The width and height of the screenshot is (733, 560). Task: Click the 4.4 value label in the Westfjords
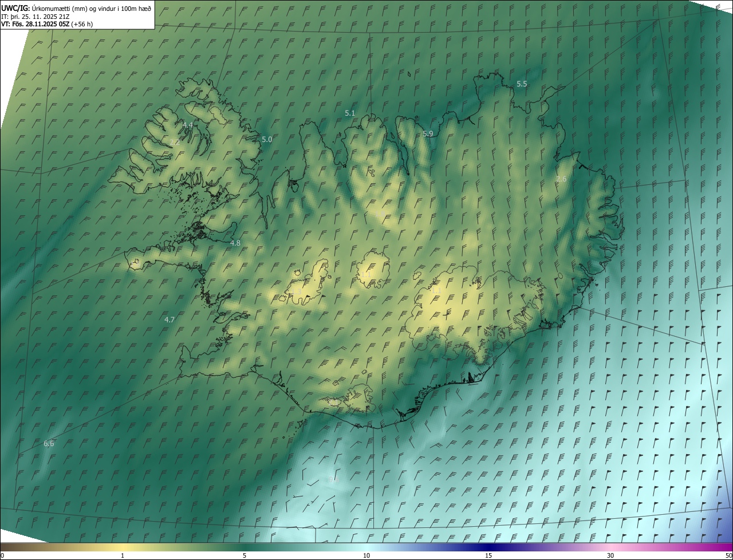coord(188,125)
